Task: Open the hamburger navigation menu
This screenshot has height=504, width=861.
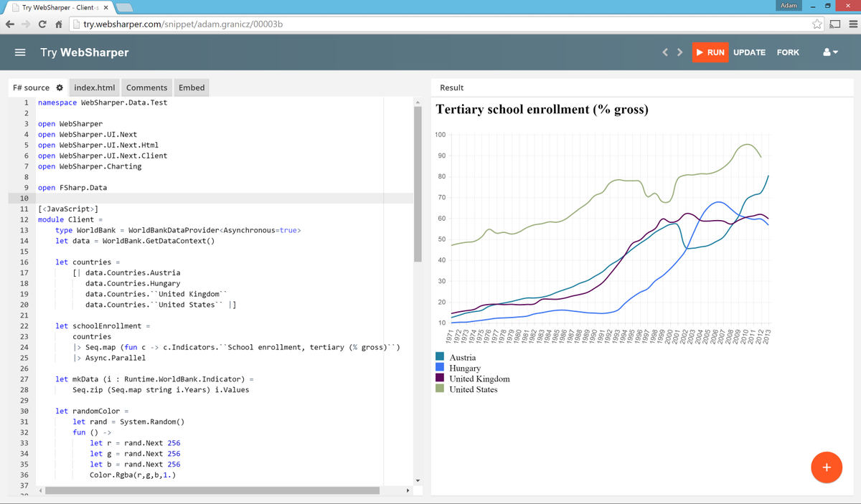Action: pyautogui.click(x=20, y=52)
